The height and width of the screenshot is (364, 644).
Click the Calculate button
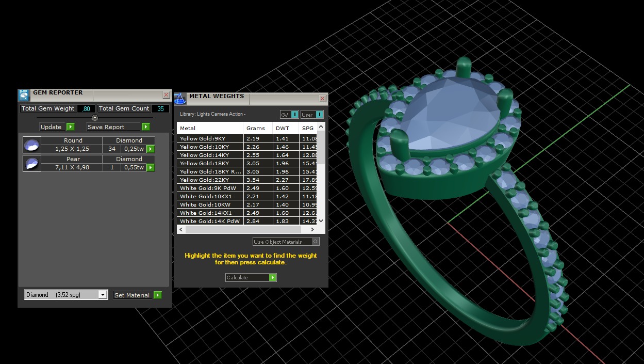click(x=251, y=278)
